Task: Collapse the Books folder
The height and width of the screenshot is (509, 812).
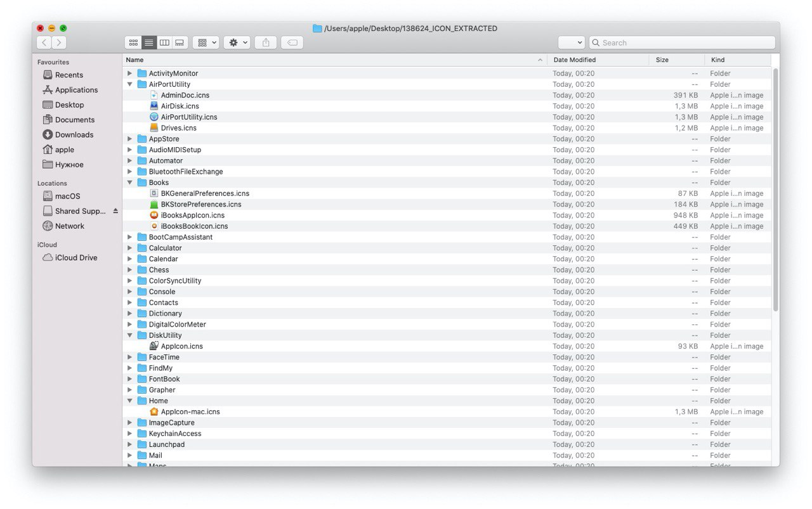Action: coord(129,183)
